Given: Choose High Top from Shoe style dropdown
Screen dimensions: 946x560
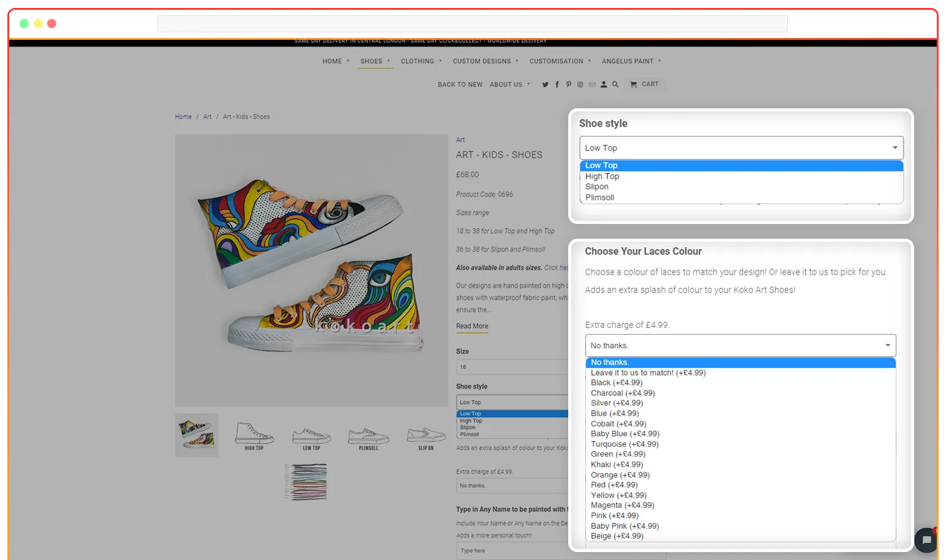Looking at the screenshot, I should (602, 176).
